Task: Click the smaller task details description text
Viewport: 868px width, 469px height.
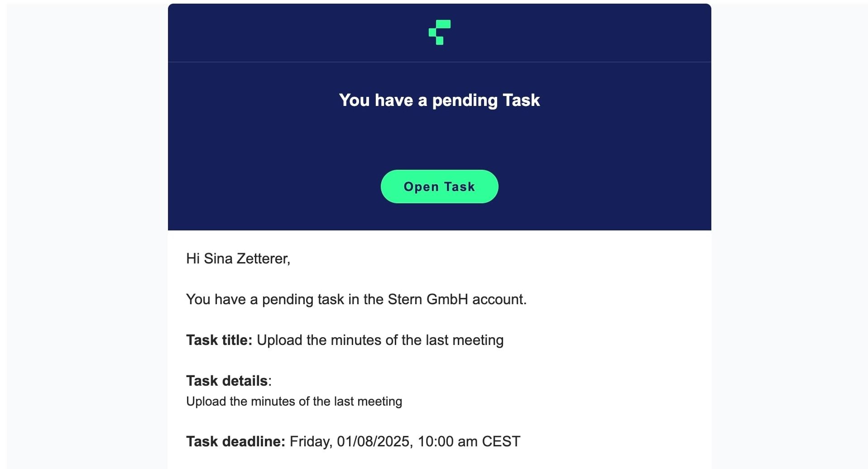Action: click(294, 402)
